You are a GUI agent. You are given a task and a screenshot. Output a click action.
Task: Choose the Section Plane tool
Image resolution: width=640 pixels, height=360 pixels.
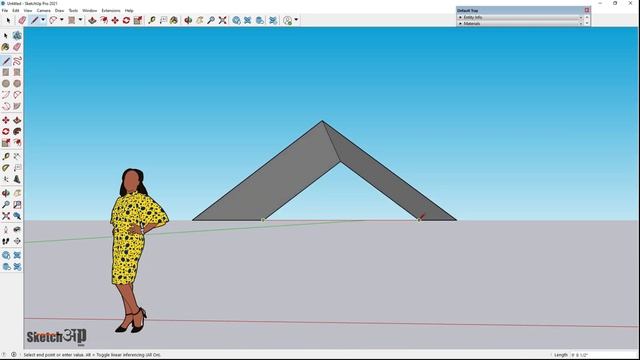pyautogui.click(x=17, y=241)
